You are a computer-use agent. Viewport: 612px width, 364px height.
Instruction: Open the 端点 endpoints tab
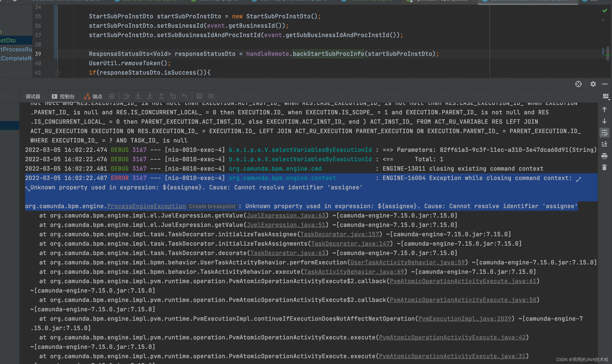(93, 96)
